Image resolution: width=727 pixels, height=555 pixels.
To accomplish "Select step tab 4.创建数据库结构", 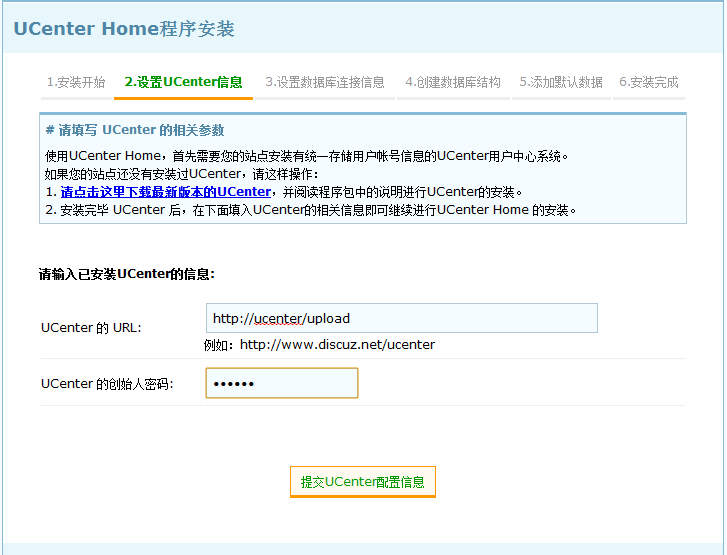I will 453,82.
